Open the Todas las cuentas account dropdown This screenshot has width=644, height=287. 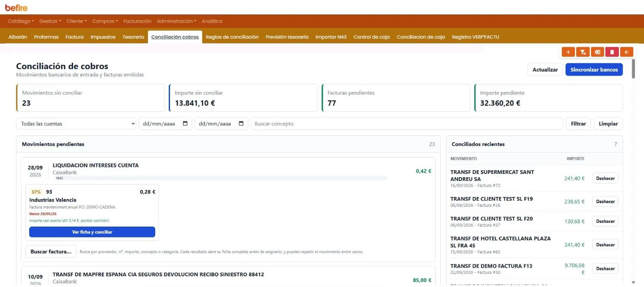[x=76, y=123]
